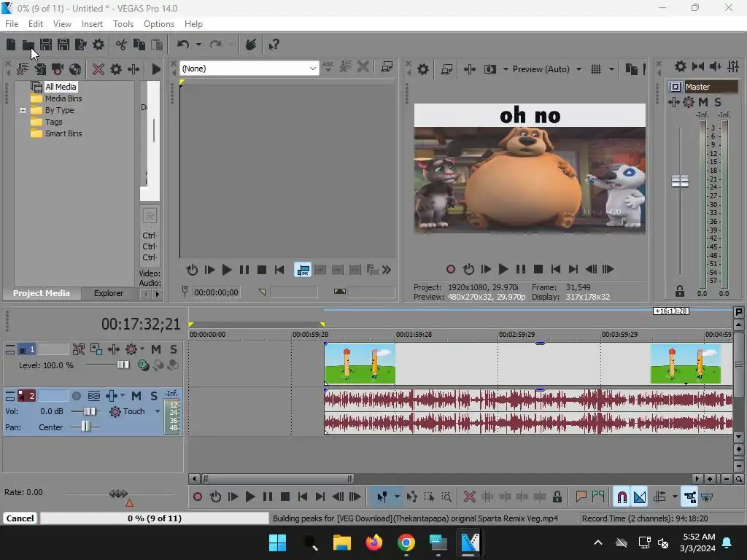Open the (None) preset combo box
Image resolution: width=747 pixels, height=560 pixels.
pos(249,69)
